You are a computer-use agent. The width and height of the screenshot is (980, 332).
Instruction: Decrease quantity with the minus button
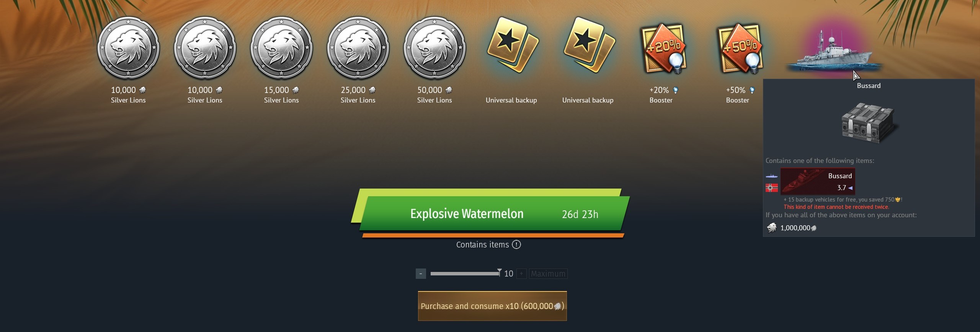[421, 273]
